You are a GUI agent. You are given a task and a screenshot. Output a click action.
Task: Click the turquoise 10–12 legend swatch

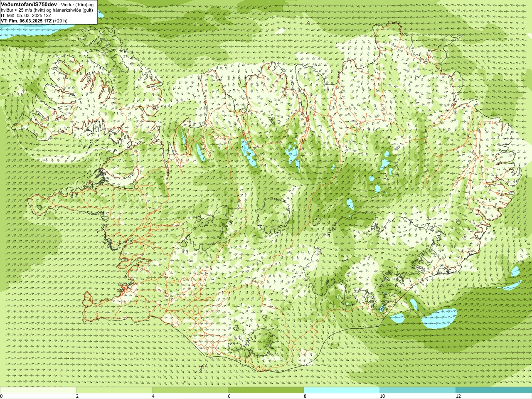click(x=418, y=390)
